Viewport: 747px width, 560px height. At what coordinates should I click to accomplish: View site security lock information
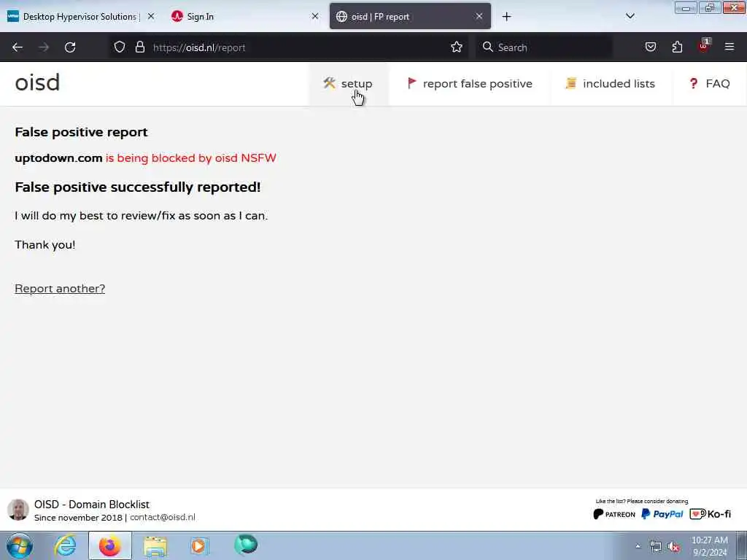[139, 47]
